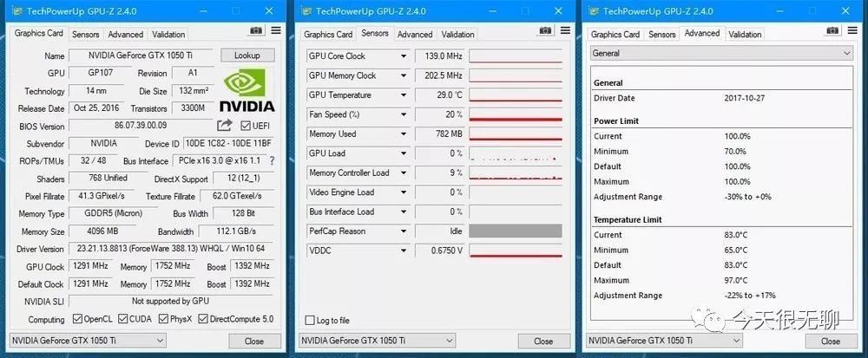Viewport: 868px width, 358px height.
Task: Click the BIOS Version field 86.07.39.00.09
Action: [x=141, y=126]
